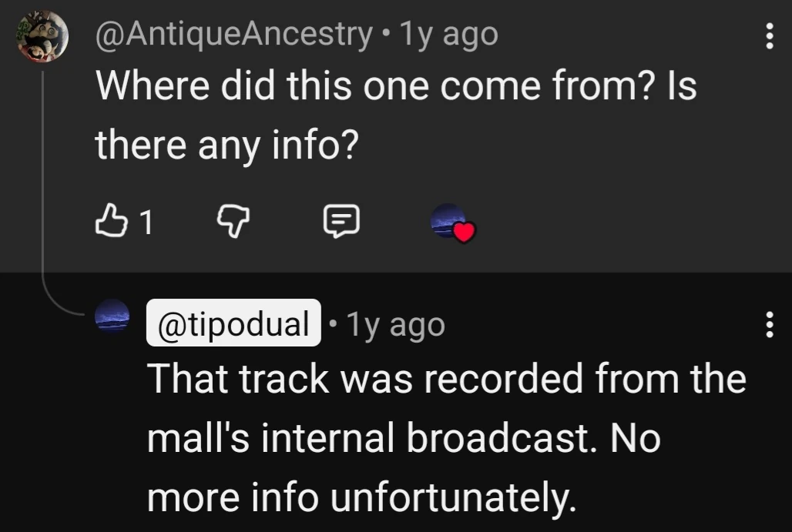The height and width of the screenshot is (532, 792).
Task: Open tipodual's avatar beside the reply
Action: [113, 315]
